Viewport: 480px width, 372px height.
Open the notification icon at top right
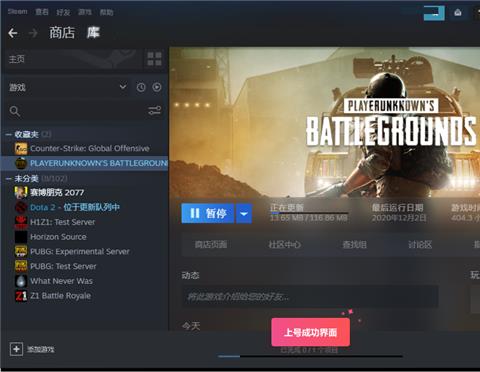click(x=458, y=13)
